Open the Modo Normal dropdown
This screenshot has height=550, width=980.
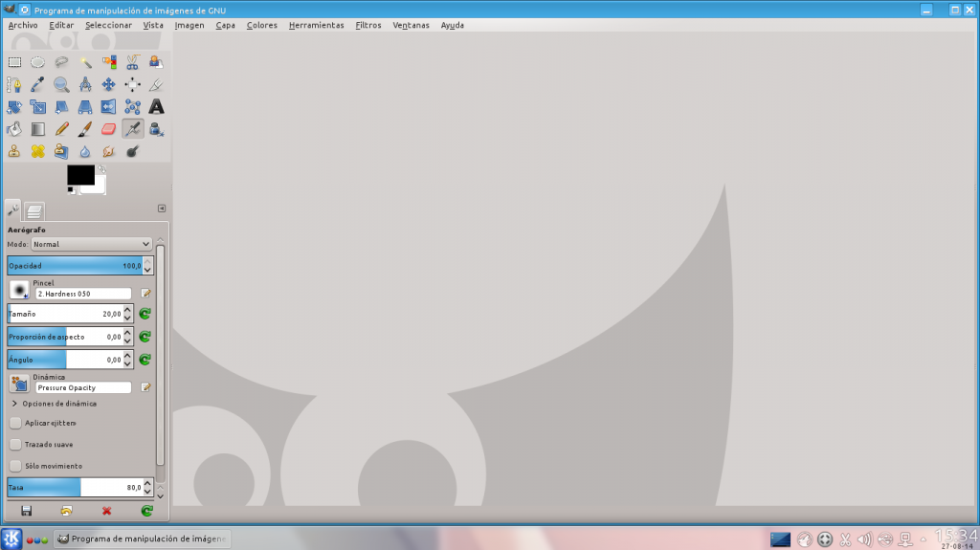pos(91,244)
